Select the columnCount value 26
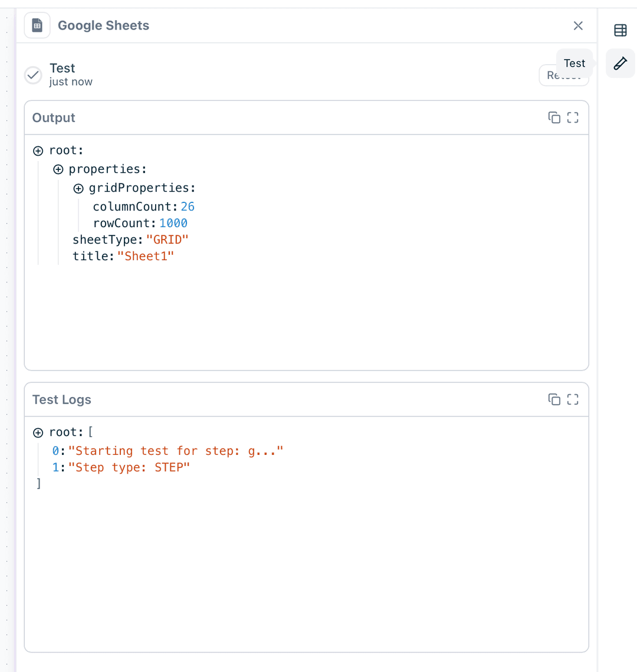This screenshot has width=637, height=672. [x=188, y=206]
